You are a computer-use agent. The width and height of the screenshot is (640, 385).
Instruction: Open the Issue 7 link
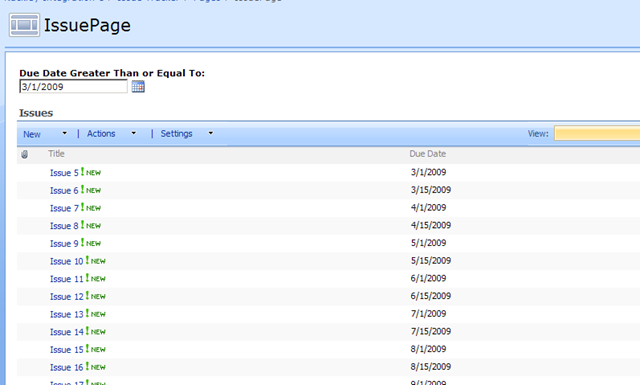64,208
